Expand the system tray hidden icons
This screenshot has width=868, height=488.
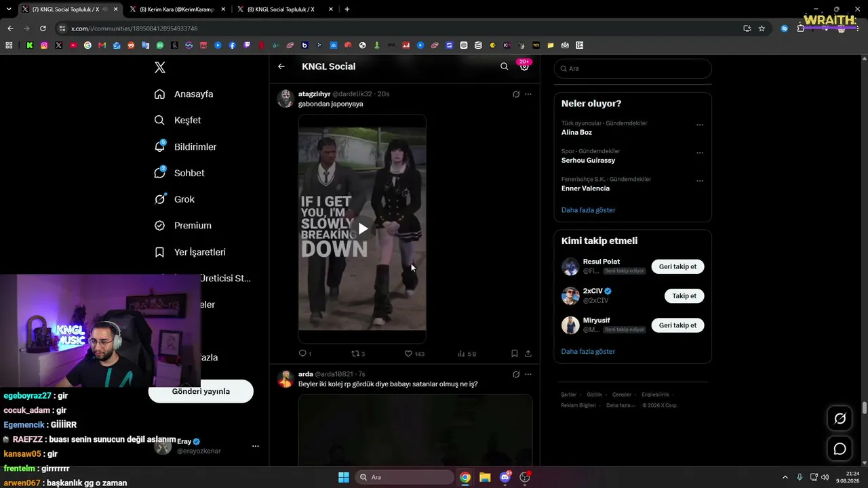tap(785, 477)
